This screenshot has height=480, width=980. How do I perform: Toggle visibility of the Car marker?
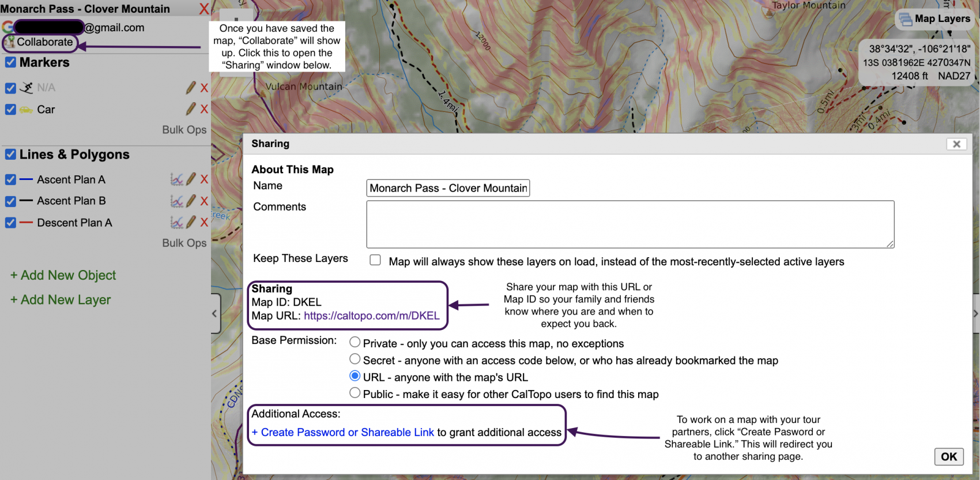[10, 110]
